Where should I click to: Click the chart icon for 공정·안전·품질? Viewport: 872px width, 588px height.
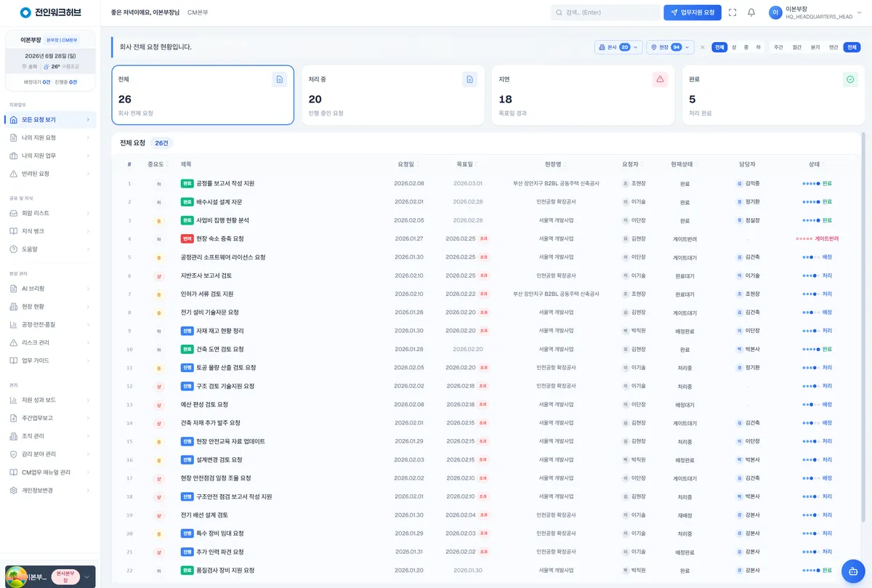14,324
